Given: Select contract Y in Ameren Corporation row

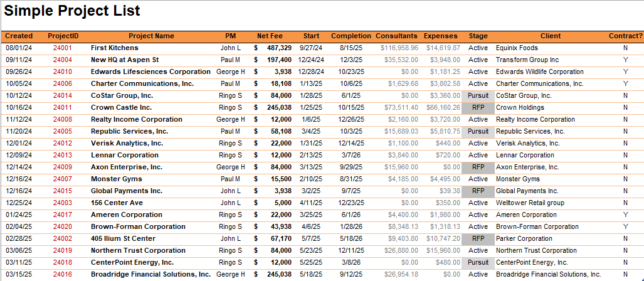Looking at the screenshot, I should 626,215.
